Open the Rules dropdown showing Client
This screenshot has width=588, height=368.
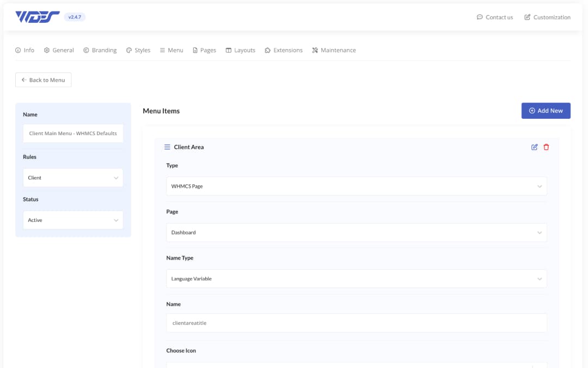[73, 178]
